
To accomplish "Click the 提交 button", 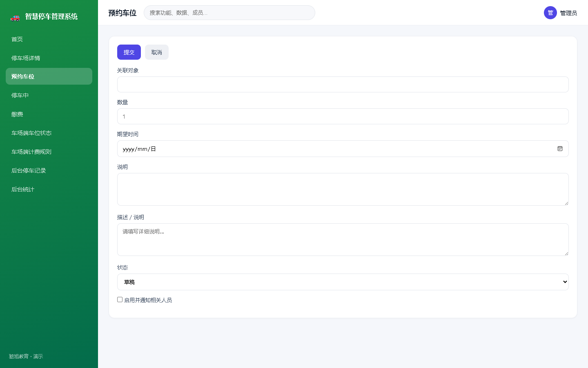I will [129, 52].
